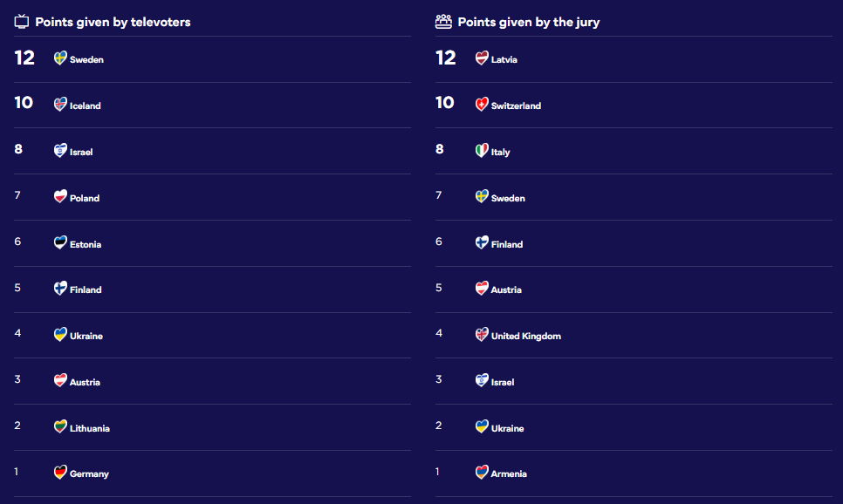The image size is (843, 504).
Task: Click Estonia's heart flag icon
Action: 60,243
